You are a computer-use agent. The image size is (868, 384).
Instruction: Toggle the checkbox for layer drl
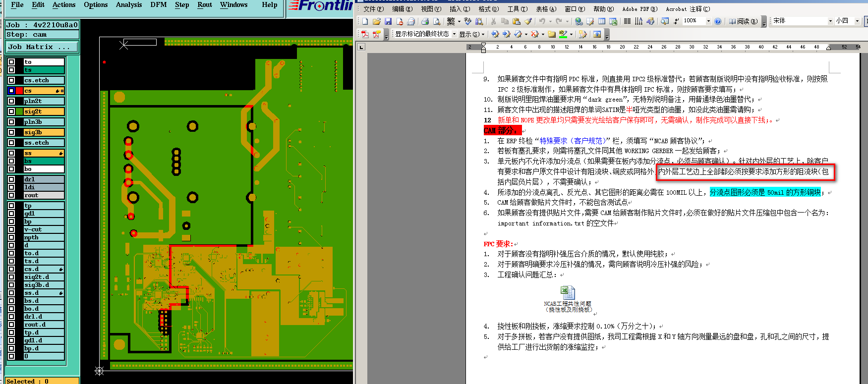[x=11, y=179]
